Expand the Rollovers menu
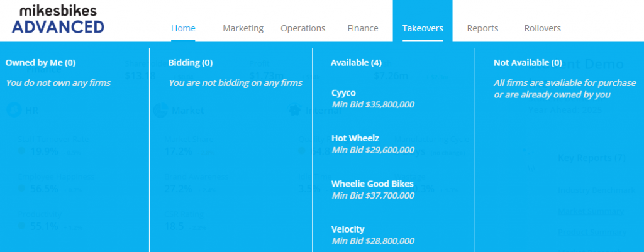Image resolution: width=644 pixels, height=252 pixels. point(542,28)
